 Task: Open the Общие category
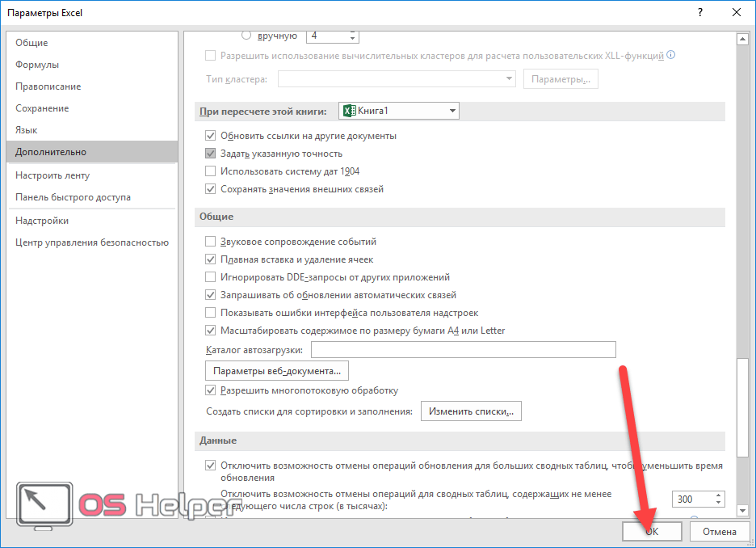click(x=92, y=43)
